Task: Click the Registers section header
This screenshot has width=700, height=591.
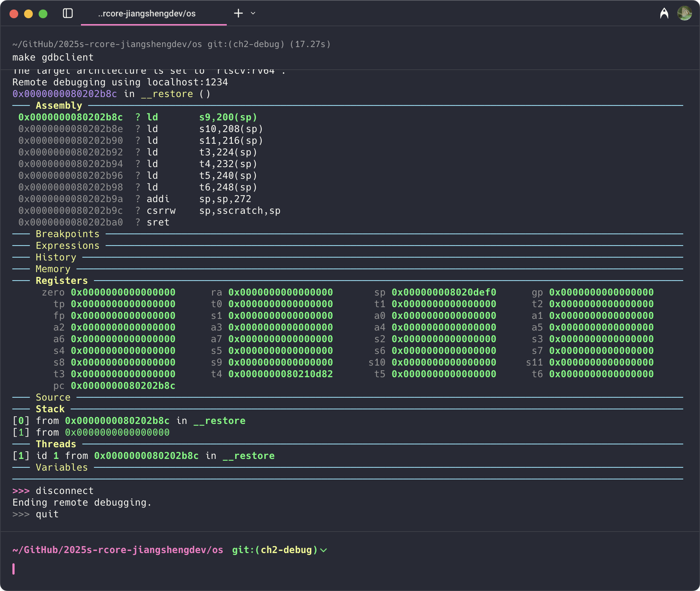Action: coord(62,281)
